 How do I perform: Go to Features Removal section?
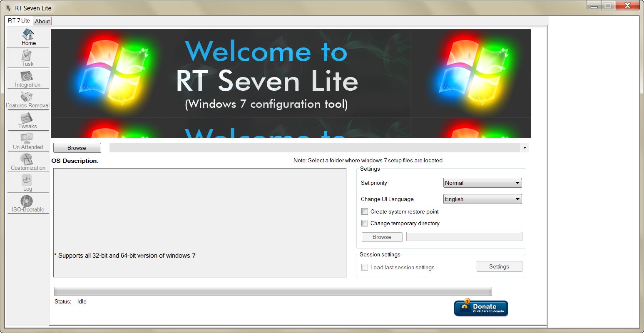coord(28,100)
